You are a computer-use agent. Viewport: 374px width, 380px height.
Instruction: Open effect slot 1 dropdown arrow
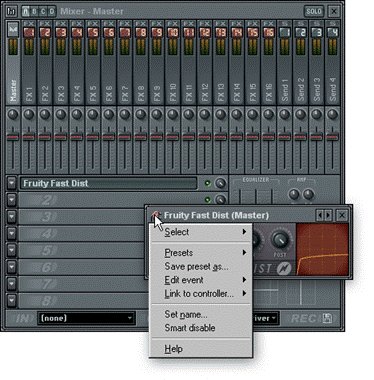(12, 183)
